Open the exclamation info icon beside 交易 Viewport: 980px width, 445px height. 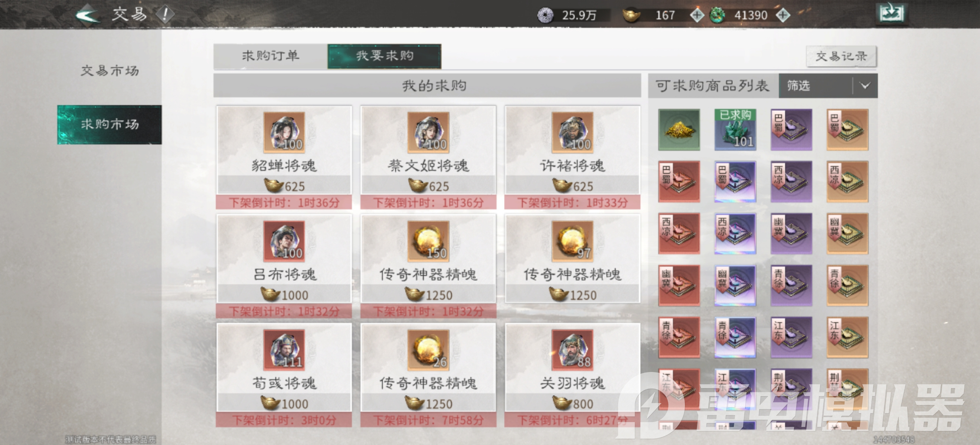[x=165, y=14]
